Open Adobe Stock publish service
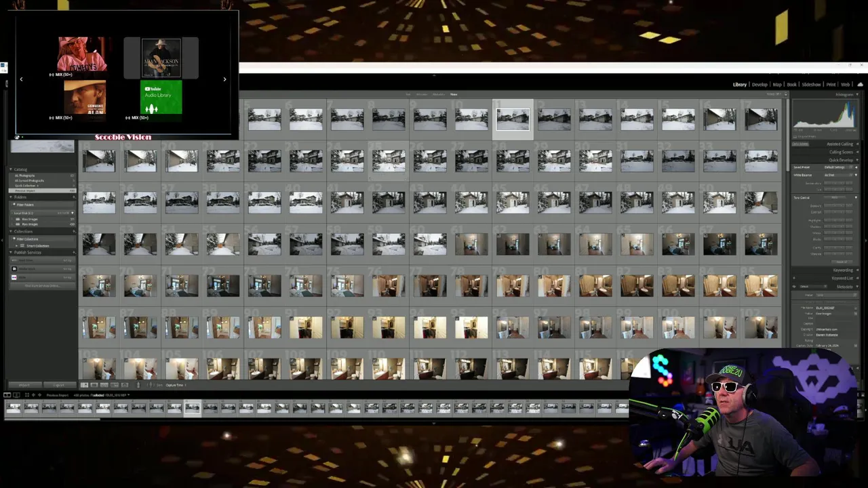 43,269
